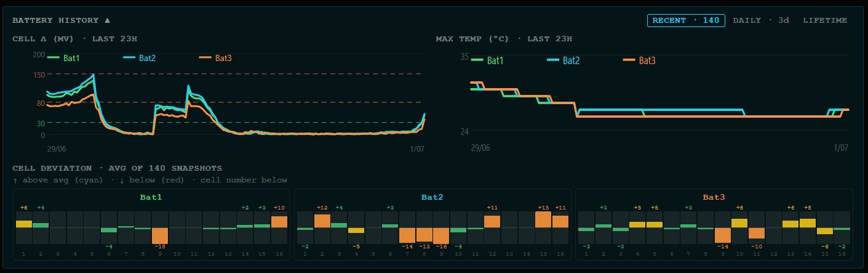Toggle Bat1 legend in Cell Δ chart
The height and width of the screenshot is (273, 868).
click(63, 58)
